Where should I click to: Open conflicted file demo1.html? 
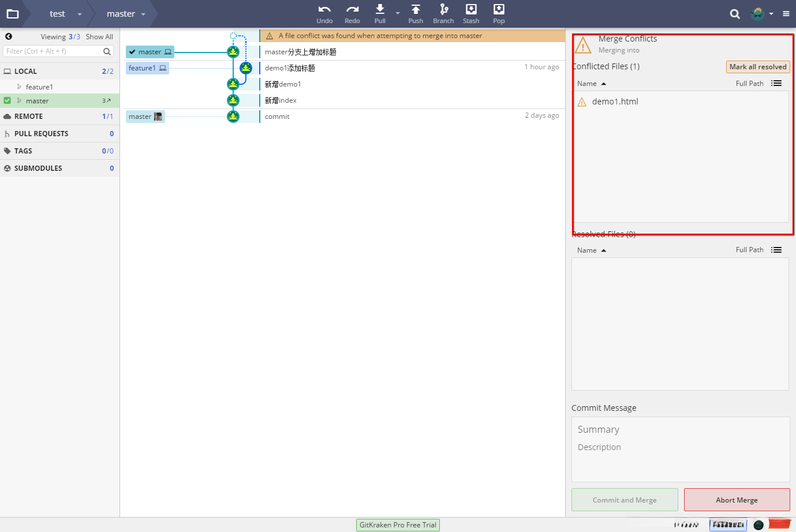pos(615,102)
